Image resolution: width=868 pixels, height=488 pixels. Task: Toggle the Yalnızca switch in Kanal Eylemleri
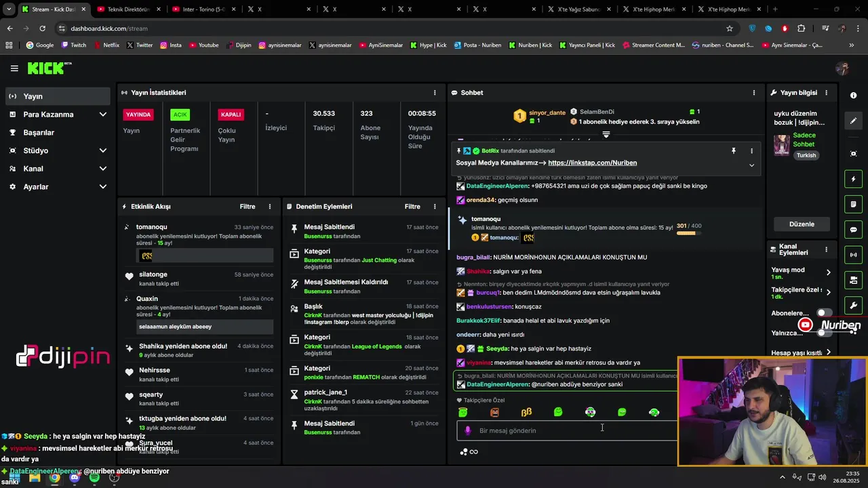(x=825, y=333)
